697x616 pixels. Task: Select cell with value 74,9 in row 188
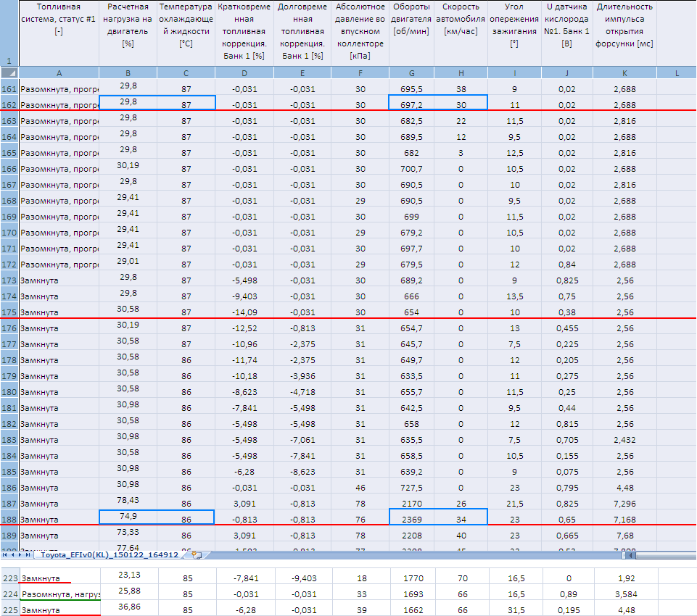pos(128,516)
